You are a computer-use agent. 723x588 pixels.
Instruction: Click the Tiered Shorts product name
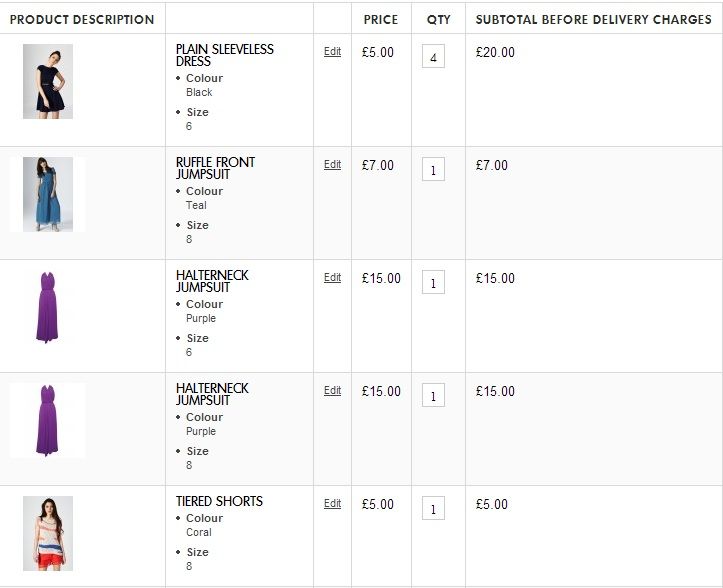[x=219, y=501]
